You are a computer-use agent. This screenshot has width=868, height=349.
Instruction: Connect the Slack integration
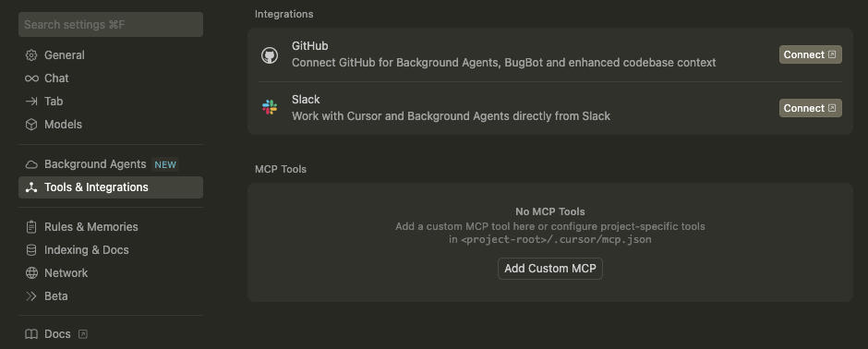(x=811, y=108)
